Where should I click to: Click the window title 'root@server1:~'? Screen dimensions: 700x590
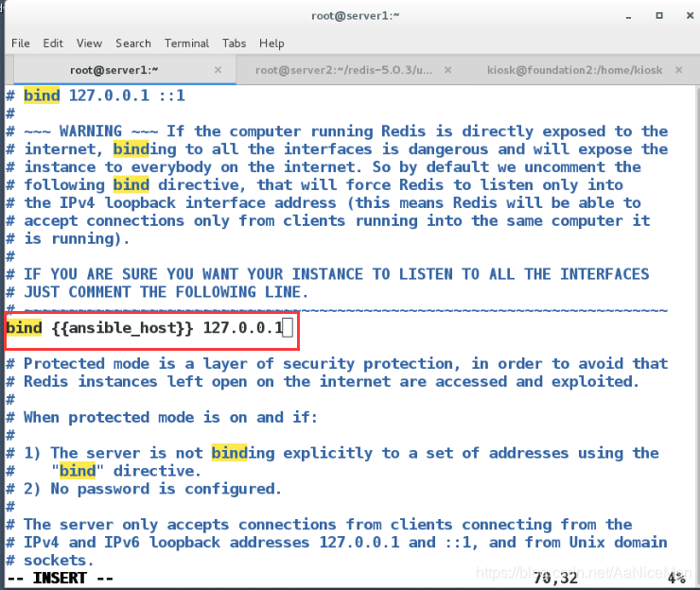click(356, 16)
